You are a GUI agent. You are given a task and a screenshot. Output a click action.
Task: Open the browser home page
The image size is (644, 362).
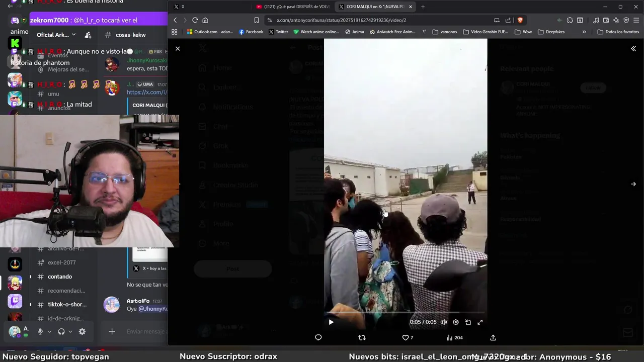pos(205,20)
